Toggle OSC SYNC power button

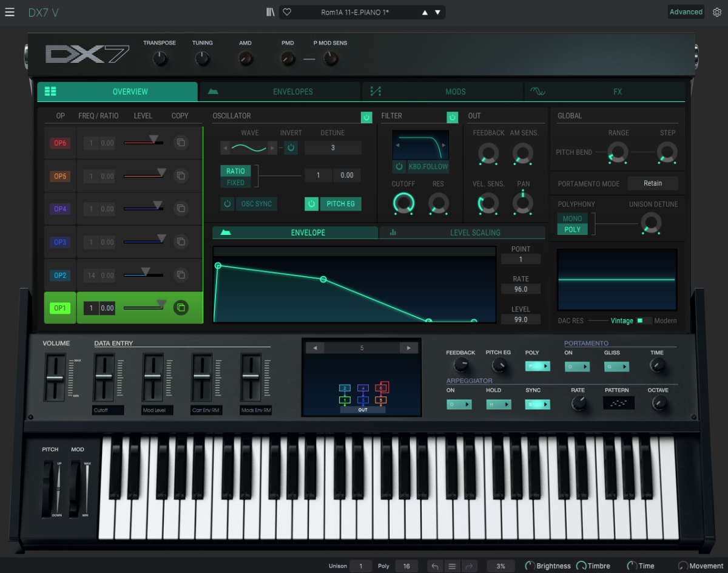click(x=227, y=204)
